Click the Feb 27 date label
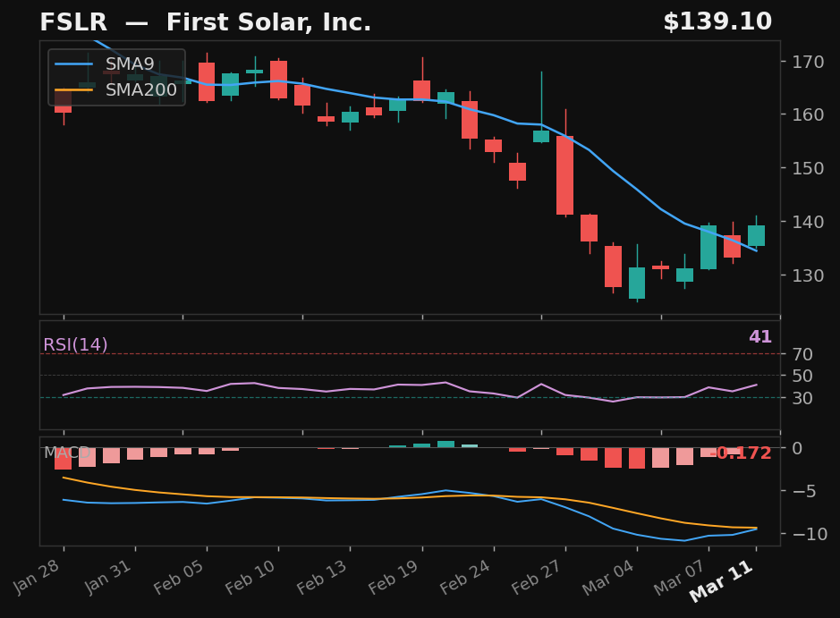Viewport: 840px width, 618px height. click(537, 577)
